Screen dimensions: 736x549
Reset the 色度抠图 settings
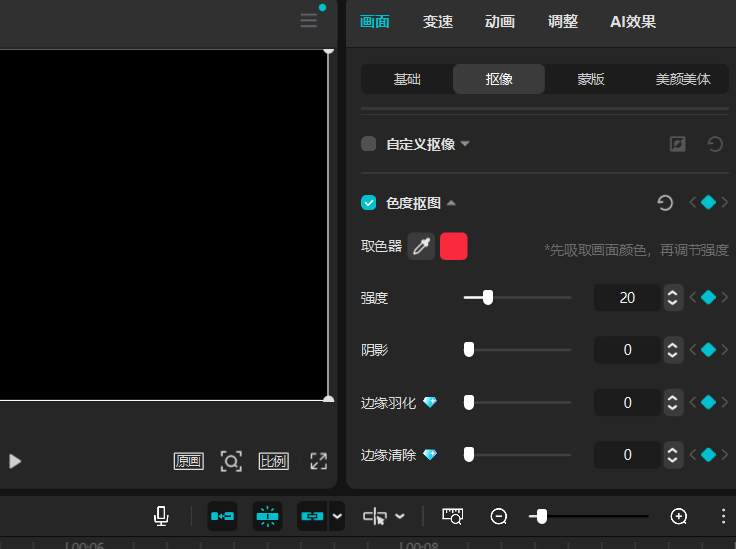[665, 203]
